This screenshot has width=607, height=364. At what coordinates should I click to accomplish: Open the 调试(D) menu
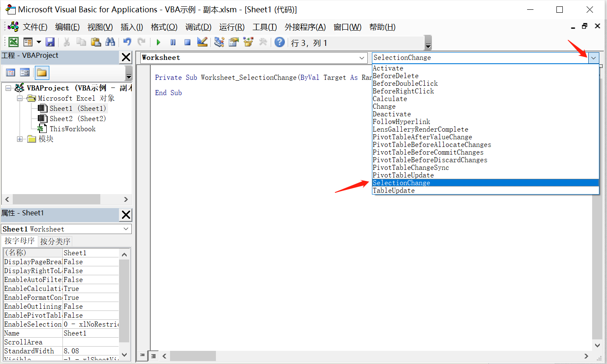[x=198, y=27]
